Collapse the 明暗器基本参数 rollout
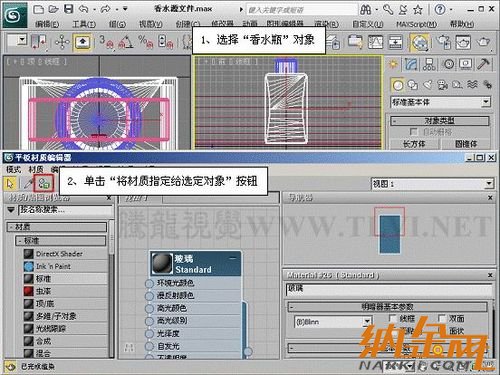This screenshot has width=500, height=375. [387, 307]
